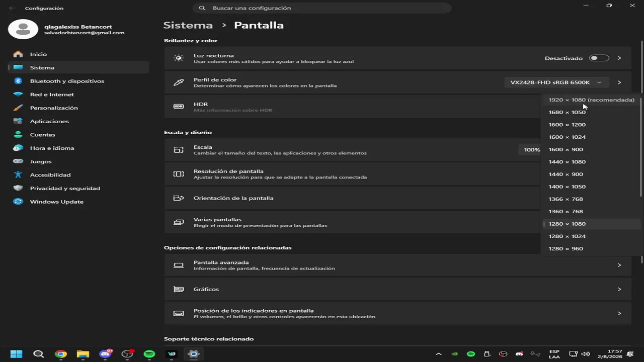Open the volume control in the tray

coord(585,354)
